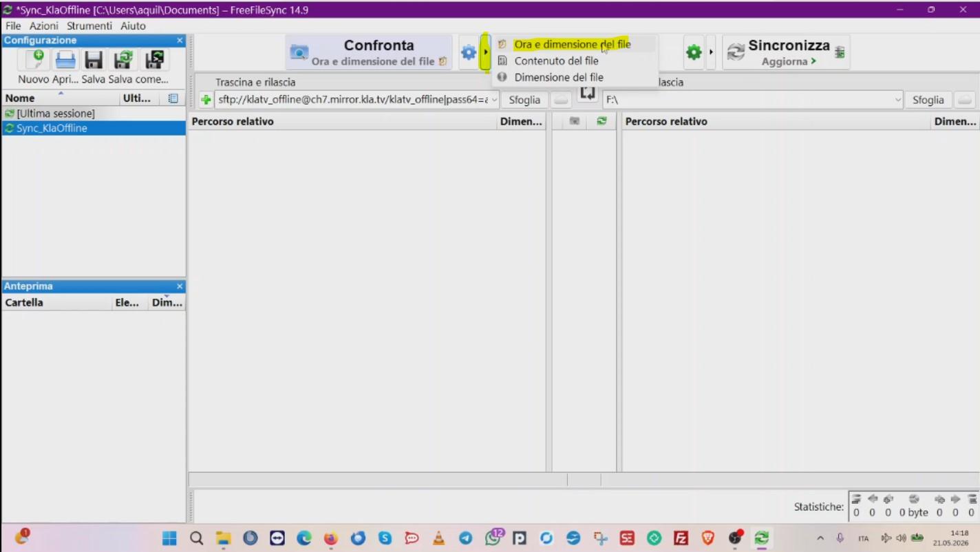The height and width of the screenshot is (552, 980).
Task: Click the category camera icon in middle column
Action: (575, 121)
